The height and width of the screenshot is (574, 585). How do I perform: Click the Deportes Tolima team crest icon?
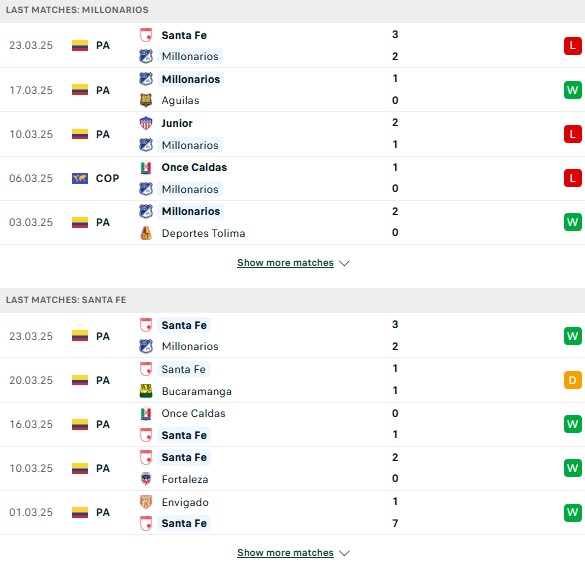click(x=146, y=233)
